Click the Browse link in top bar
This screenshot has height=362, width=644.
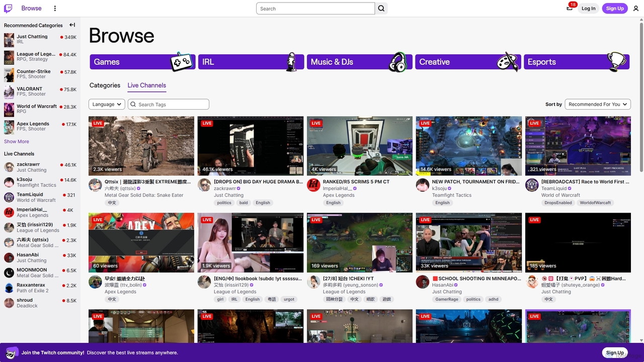pos(31,8)
